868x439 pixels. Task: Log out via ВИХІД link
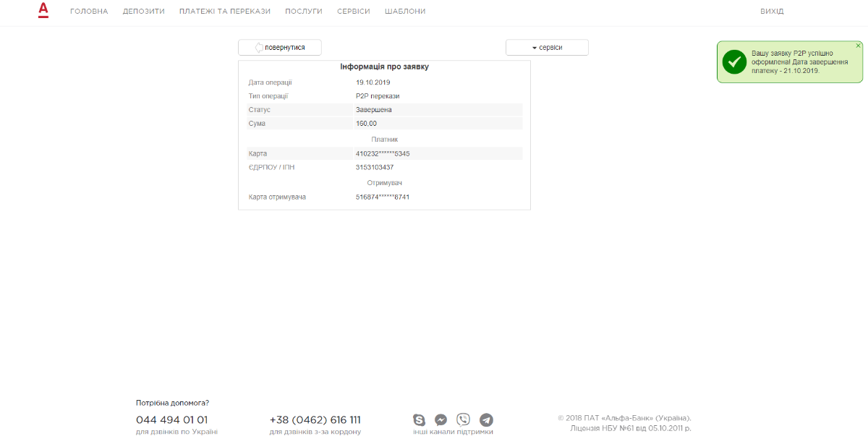pos(772,12)
